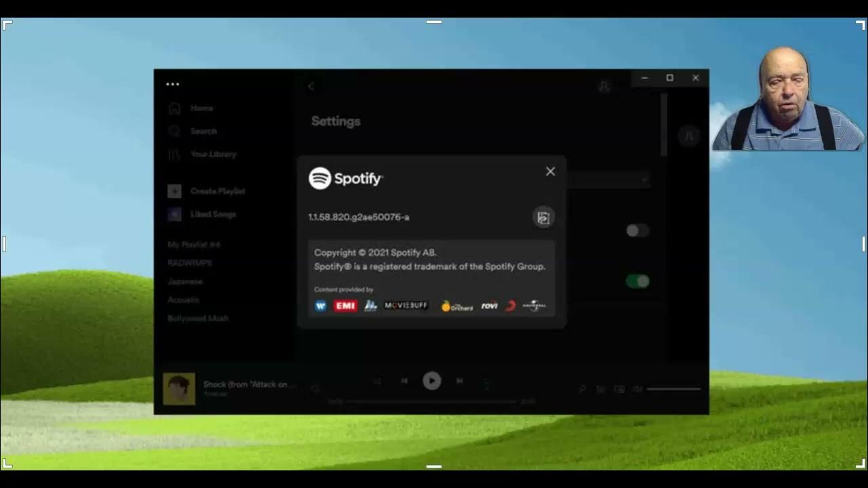Open the Japanese playlist

[x=185, y=281]
